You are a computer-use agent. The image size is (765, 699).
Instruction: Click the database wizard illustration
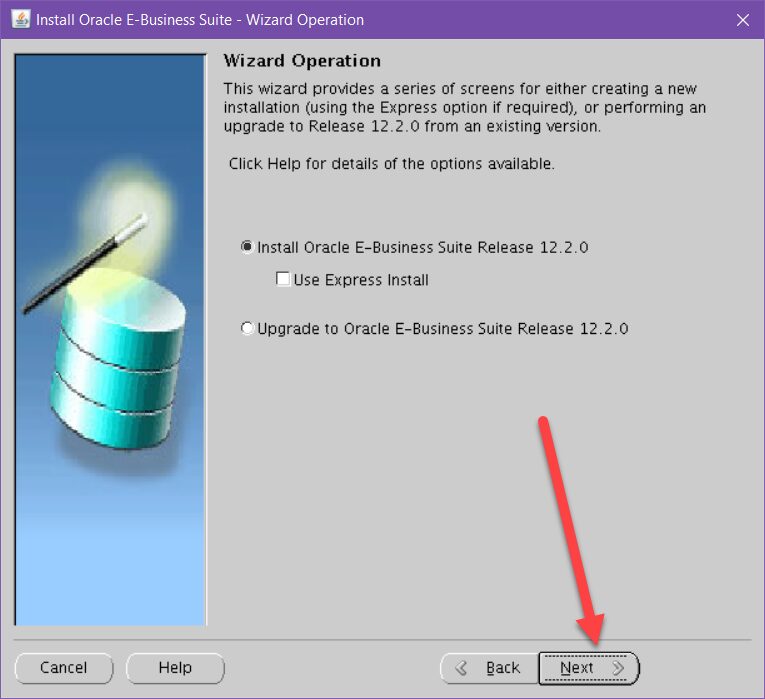click(x=110, y=340)
